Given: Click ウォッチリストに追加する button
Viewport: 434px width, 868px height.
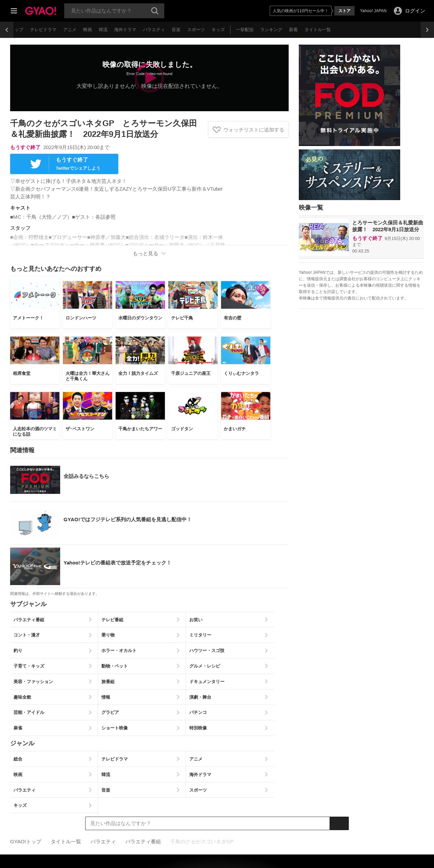Looking at the screenshot, I should click(248, 130).
